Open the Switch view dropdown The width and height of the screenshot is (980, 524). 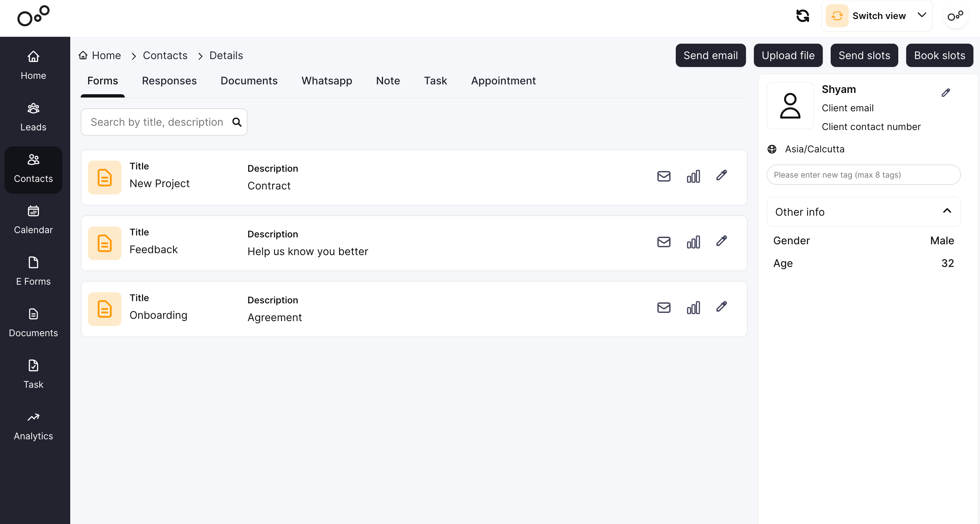pos(877,16)
